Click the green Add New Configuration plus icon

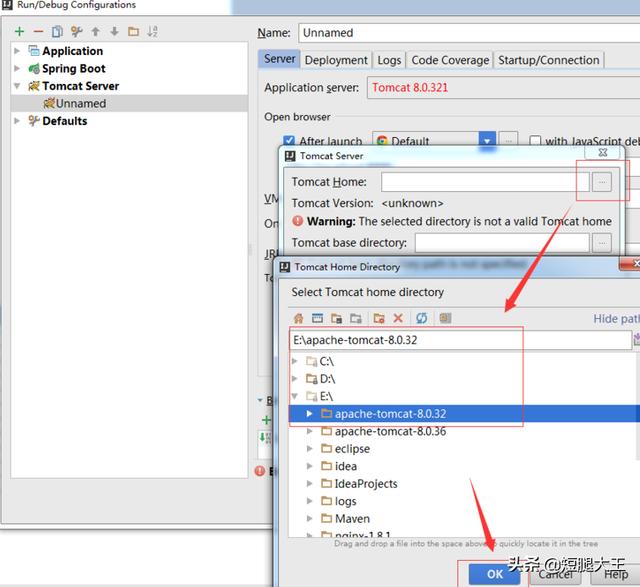coord(19,31)
